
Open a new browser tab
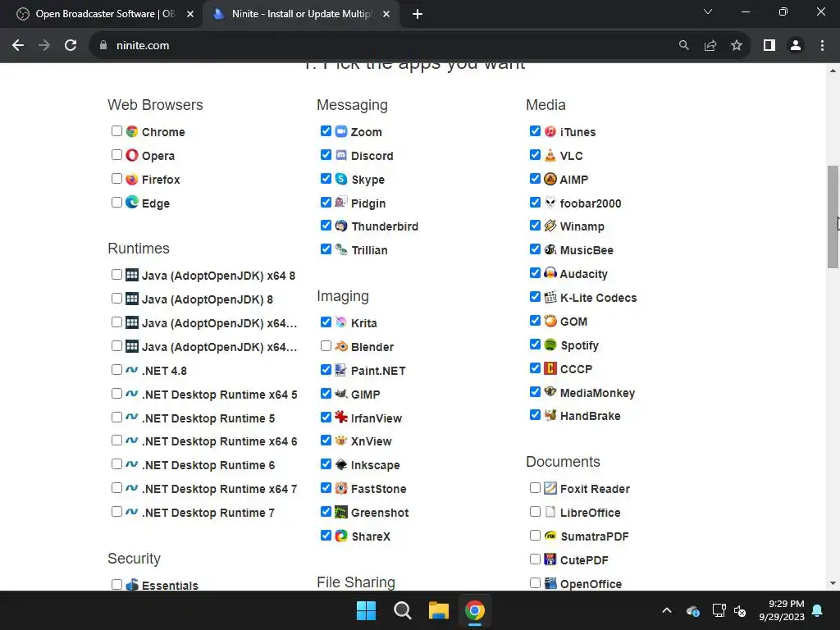418,14
